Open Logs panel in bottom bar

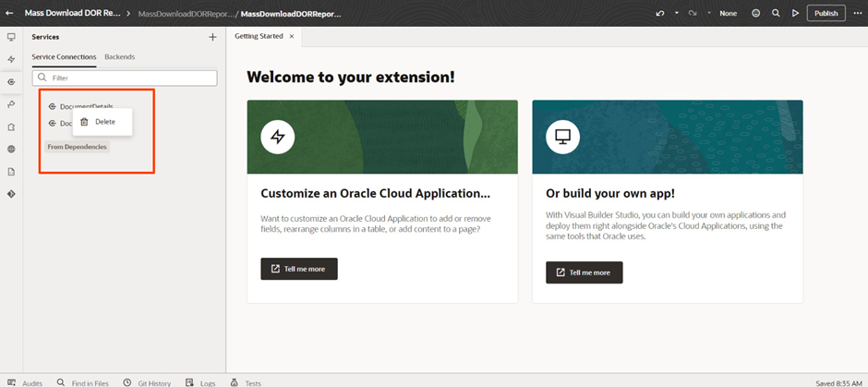coord(200,383)
